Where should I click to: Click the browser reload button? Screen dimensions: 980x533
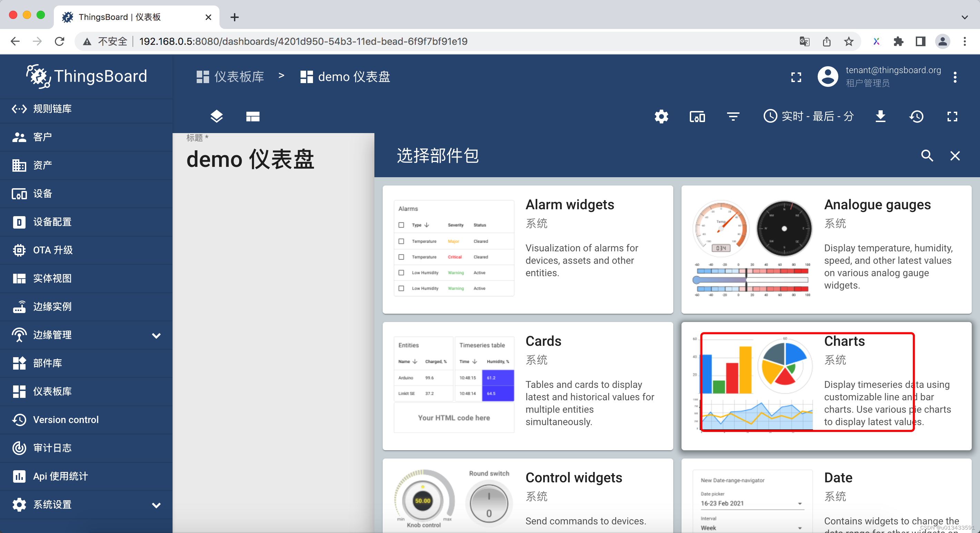coord(60,41)
